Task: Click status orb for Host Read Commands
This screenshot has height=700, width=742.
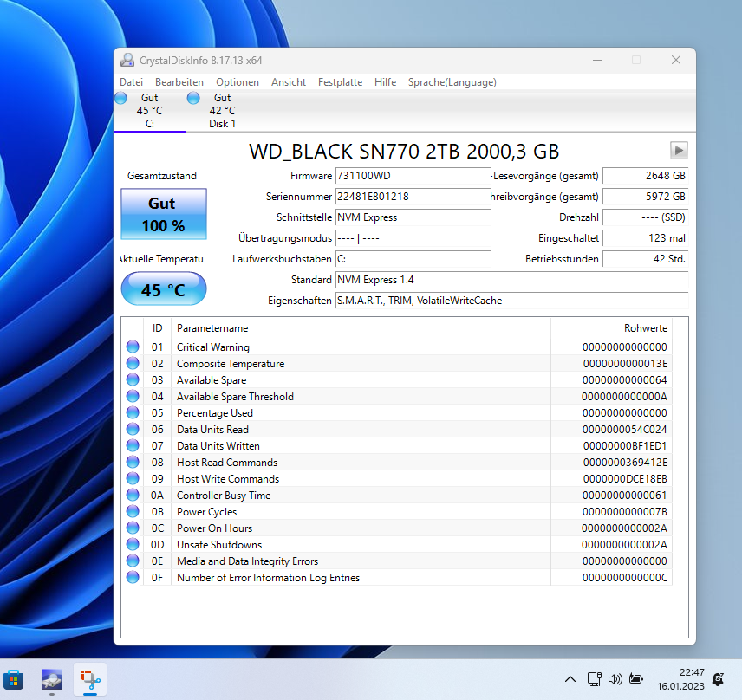Action: (x=133, y=462)
